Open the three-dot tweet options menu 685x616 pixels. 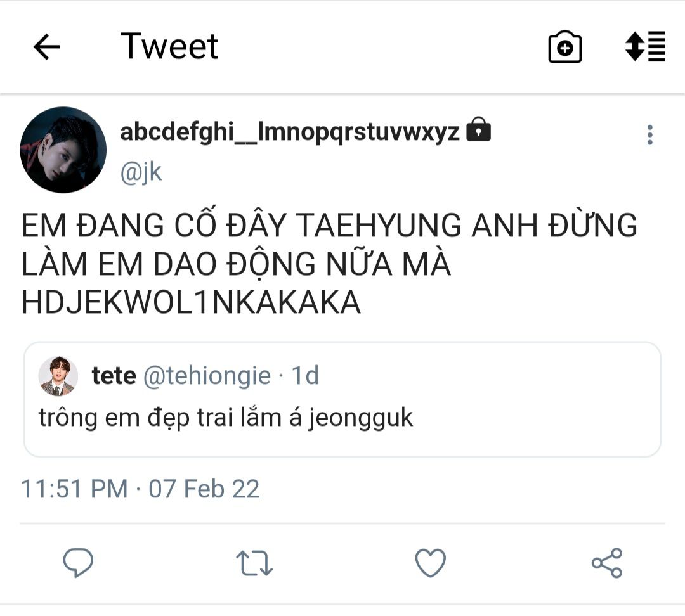[649, 135]
